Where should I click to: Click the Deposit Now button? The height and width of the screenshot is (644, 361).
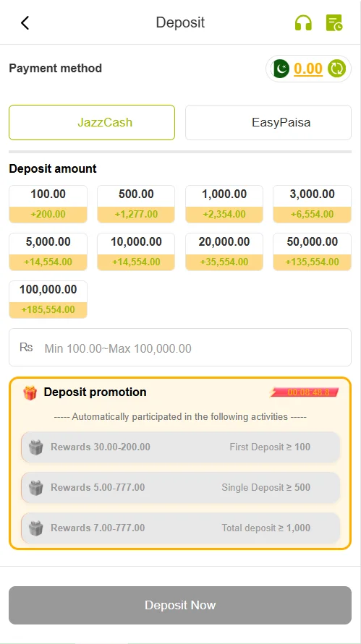180,605
